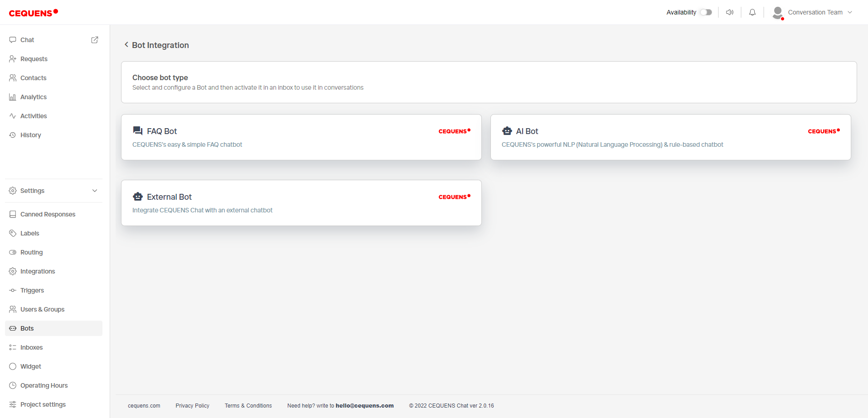Open the cequens.com footer link
Viewport: 868px width, 418px height.
[x=144, y=406]
